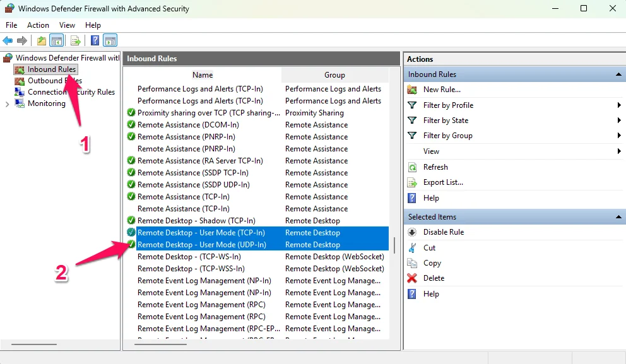This screenshot has width=626, height=364.
Task: Click the rules list vertical scrollbar thumb
Action: (395, 245)
